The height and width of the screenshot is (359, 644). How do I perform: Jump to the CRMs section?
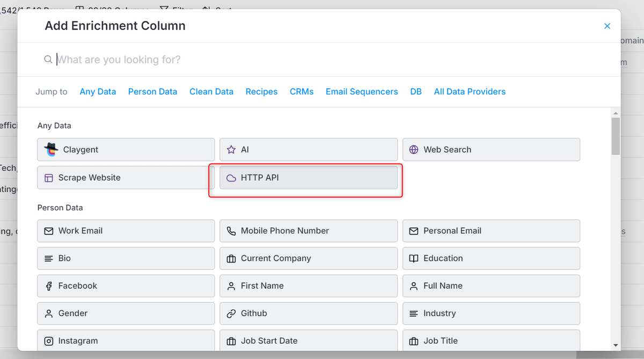302,92
